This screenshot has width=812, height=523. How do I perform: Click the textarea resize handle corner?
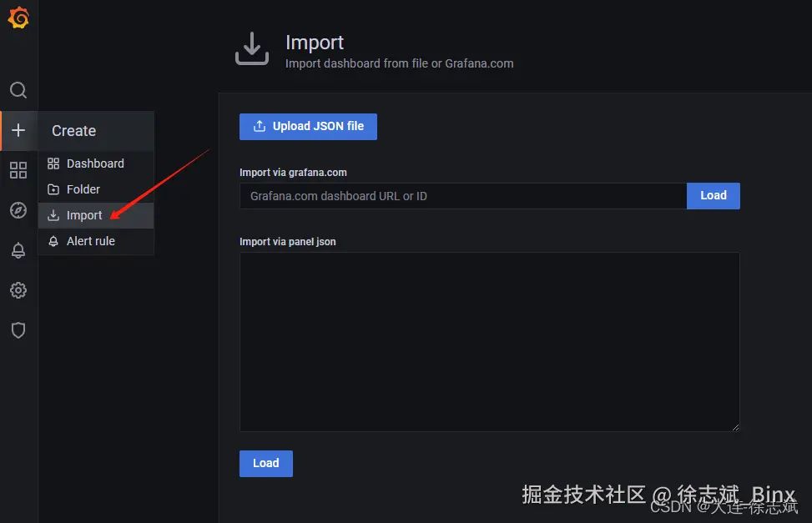(735, 427)
